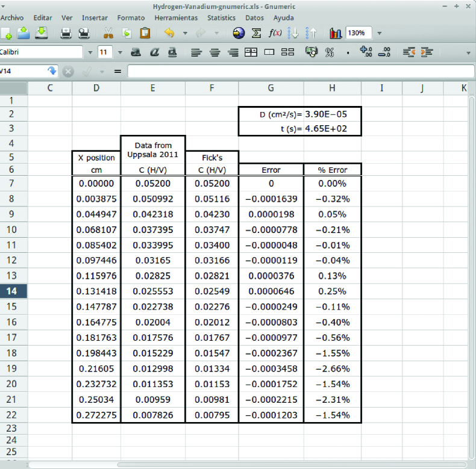
Task: Open the Statistics menu
Action: click(x=221, y=18)
